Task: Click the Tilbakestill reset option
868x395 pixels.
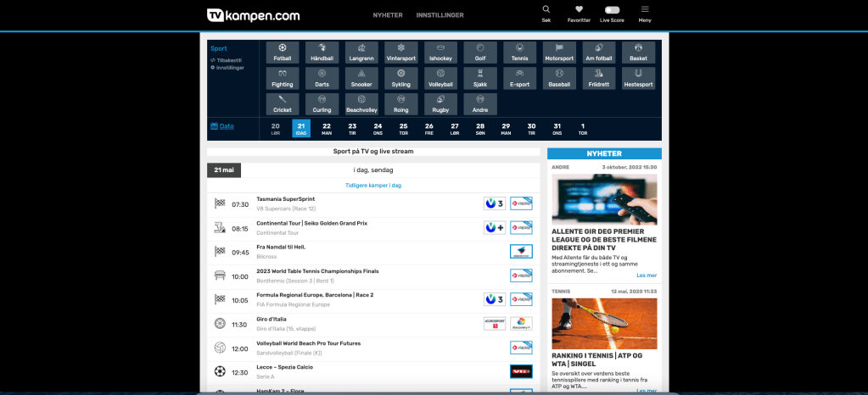Action: pos(230,60)
